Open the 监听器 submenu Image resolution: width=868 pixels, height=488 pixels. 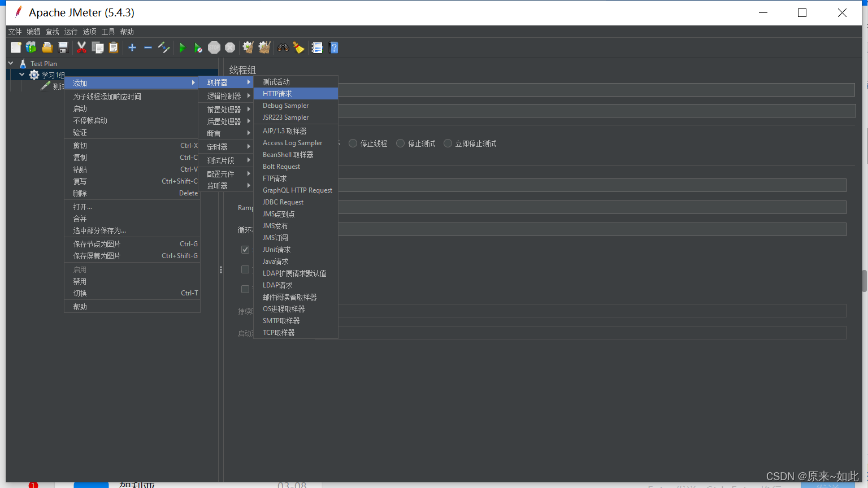[226, 185]
